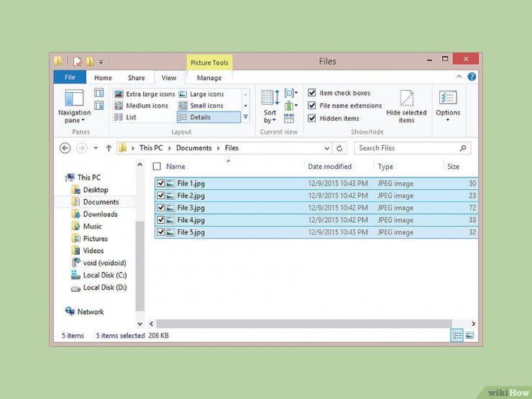Switch to Extra large icons layout
532x399 pixels.
click(x=145, y=94)
